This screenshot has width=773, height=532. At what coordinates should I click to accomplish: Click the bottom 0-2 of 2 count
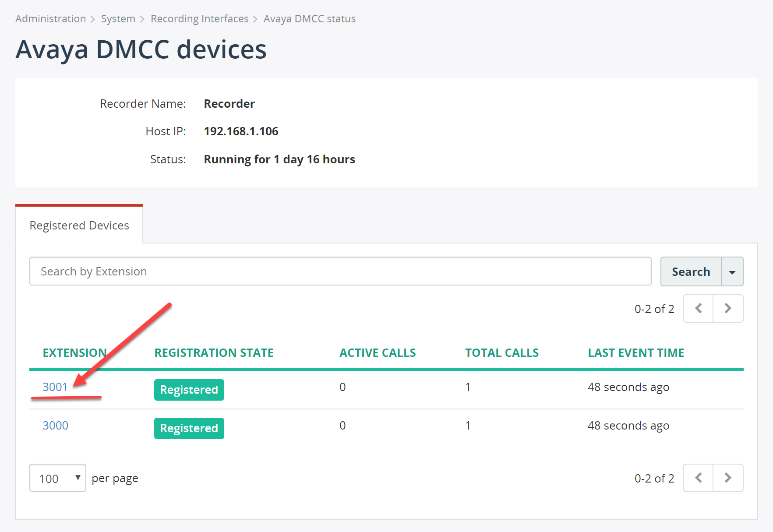point(654,479)
